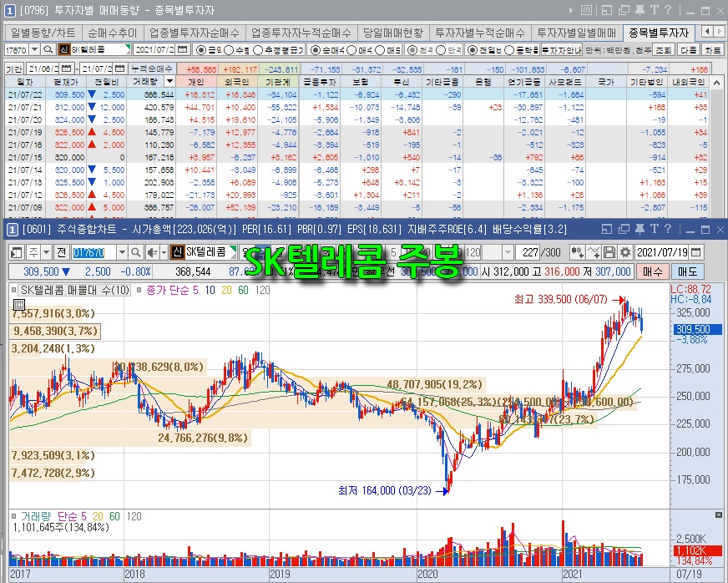Expand the 주 period type dropdown arrow
Screen dimensions: 728x583
47,253
